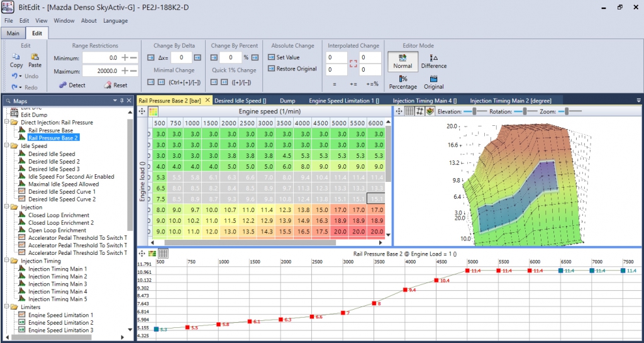Switch to the Main ribbon tab
Viewport: 644px width, 343px height.
click(x=13, y=33)
